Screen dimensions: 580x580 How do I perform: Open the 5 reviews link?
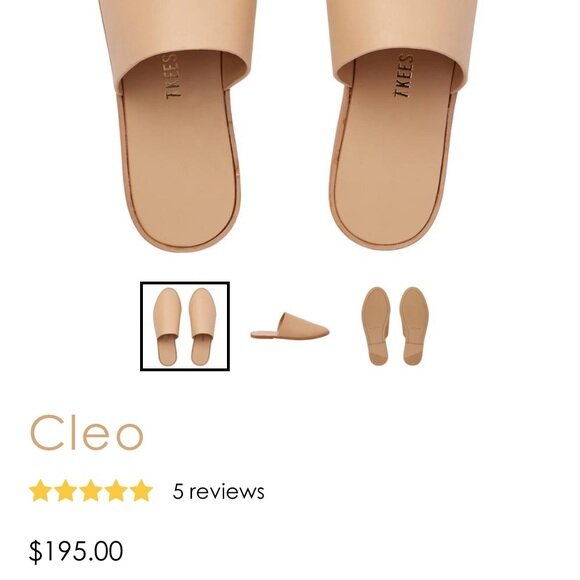tap(219, 492)
